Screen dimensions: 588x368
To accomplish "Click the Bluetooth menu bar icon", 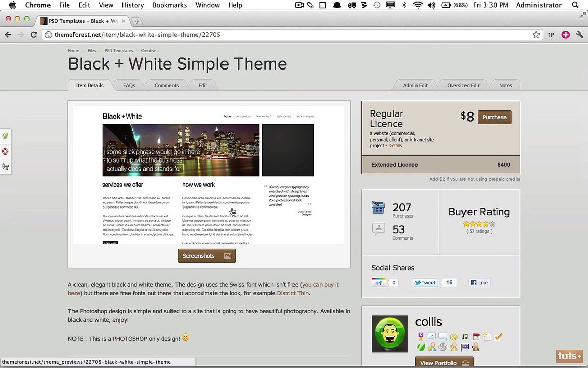I will click(404, 5).
